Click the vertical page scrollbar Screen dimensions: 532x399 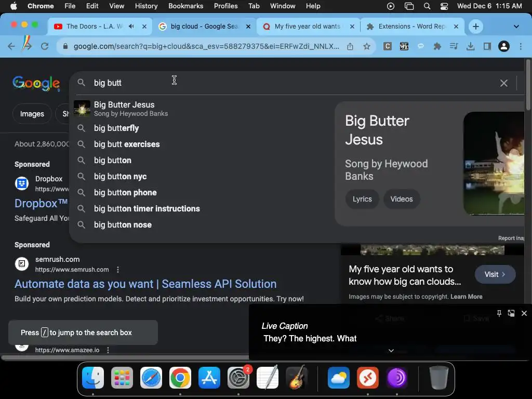528,85
